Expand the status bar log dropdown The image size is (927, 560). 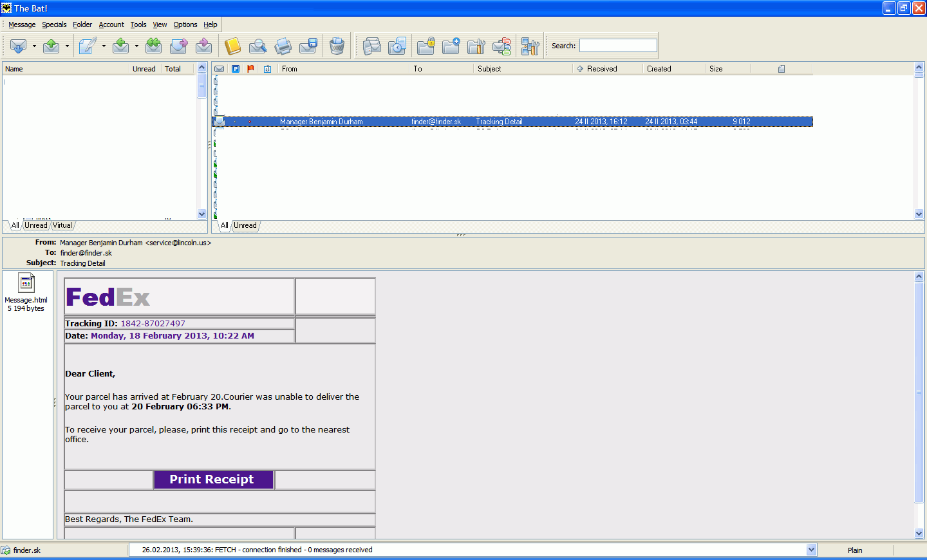tap(811, 550)
